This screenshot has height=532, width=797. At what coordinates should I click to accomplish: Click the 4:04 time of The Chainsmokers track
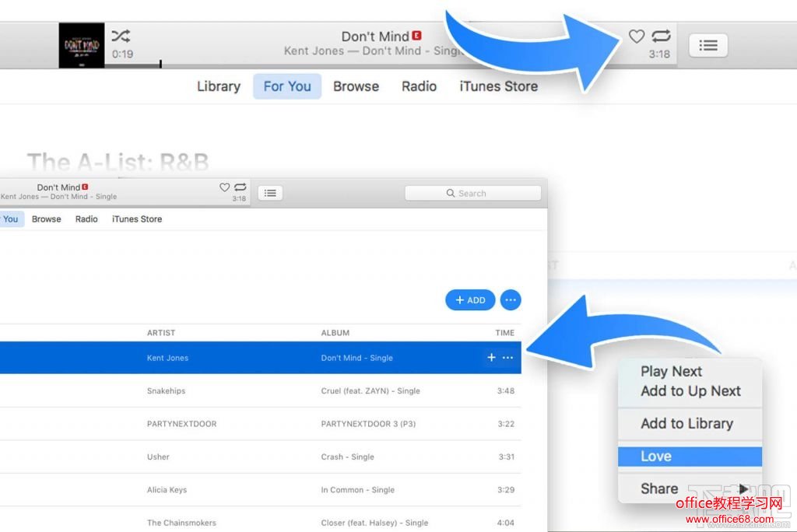[505, 523]
